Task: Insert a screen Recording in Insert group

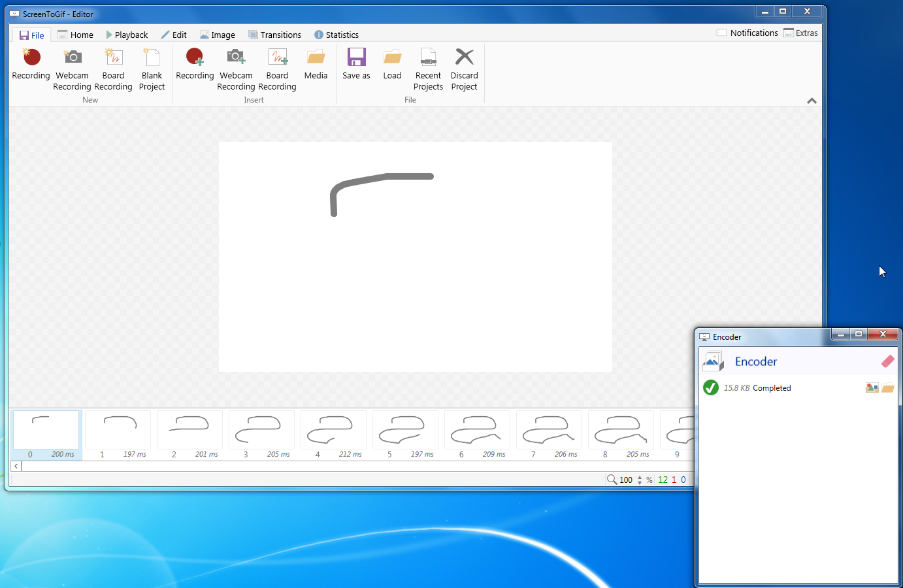Action: coord(195,65)
